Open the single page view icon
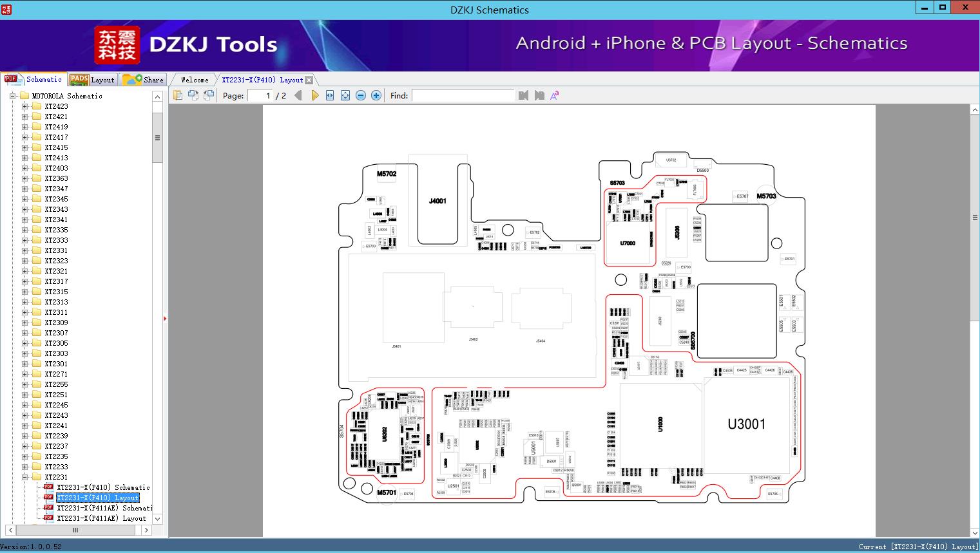The width and height of the screenshot is (980, 553). [178, 95]
